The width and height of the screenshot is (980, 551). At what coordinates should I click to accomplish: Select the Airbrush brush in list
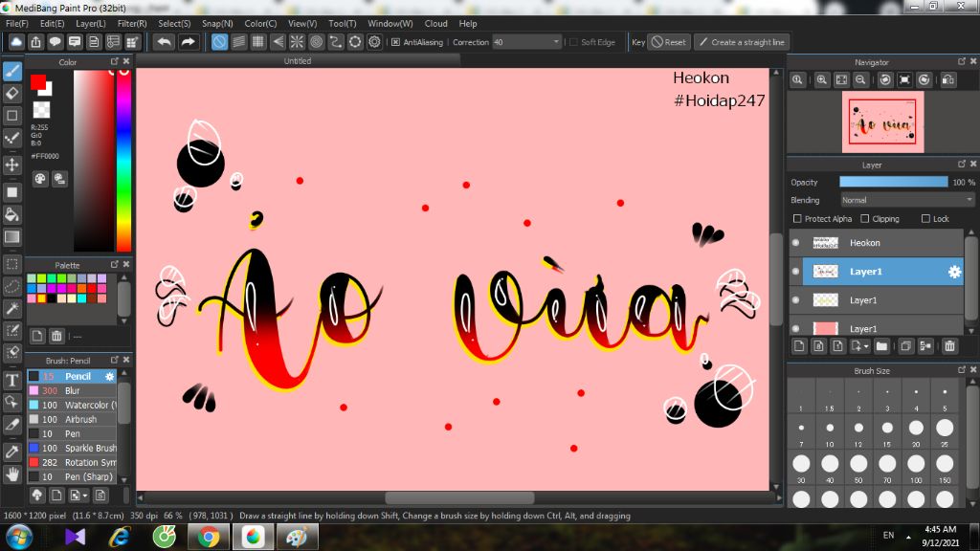(x=80, y=420)
